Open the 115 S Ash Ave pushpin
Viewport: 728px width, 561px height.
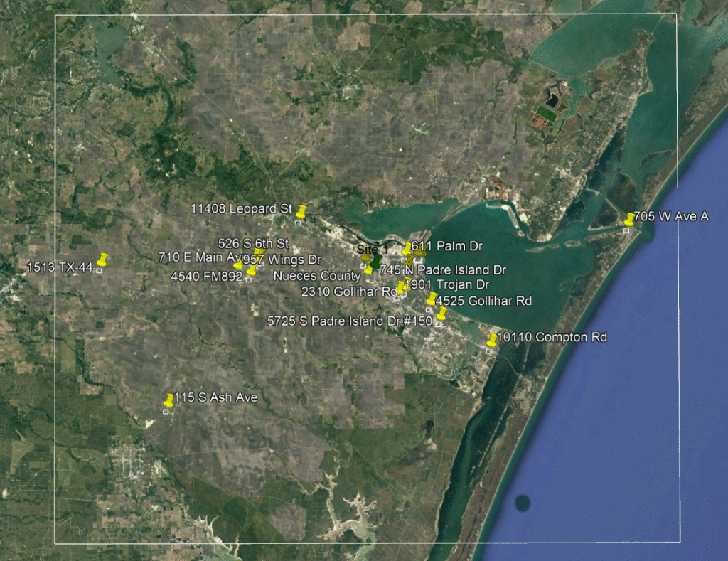168,400
